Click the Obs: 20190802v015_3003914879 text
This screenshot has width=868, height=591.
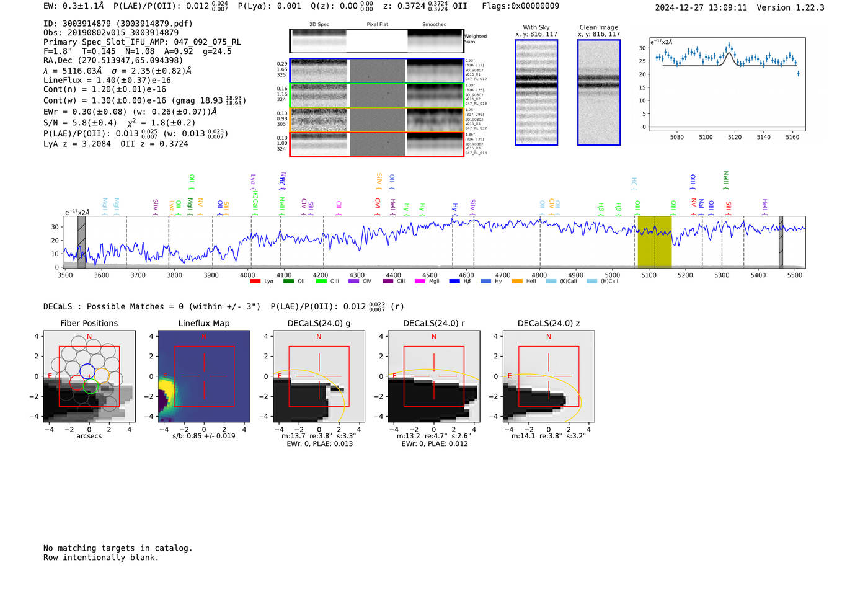(x=111, y=33)
